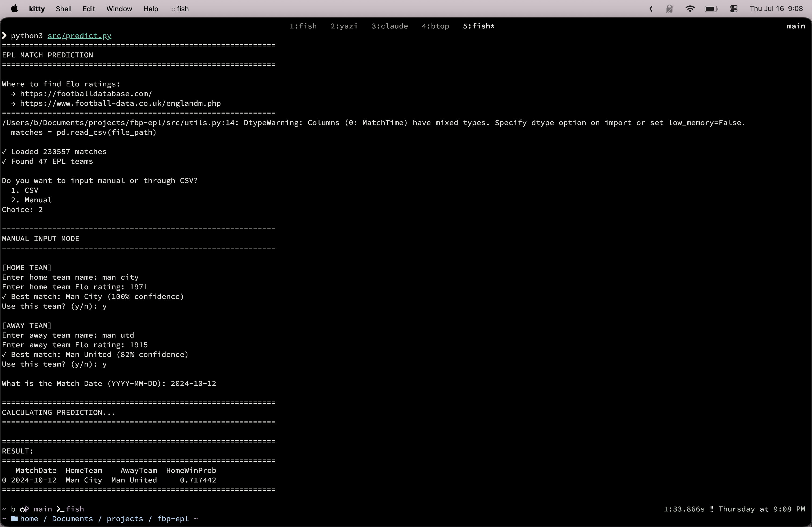This screenshot has height=527, width=812.
Task: Click 'Enter home team name: man city'
Action: tap(70, 277)
